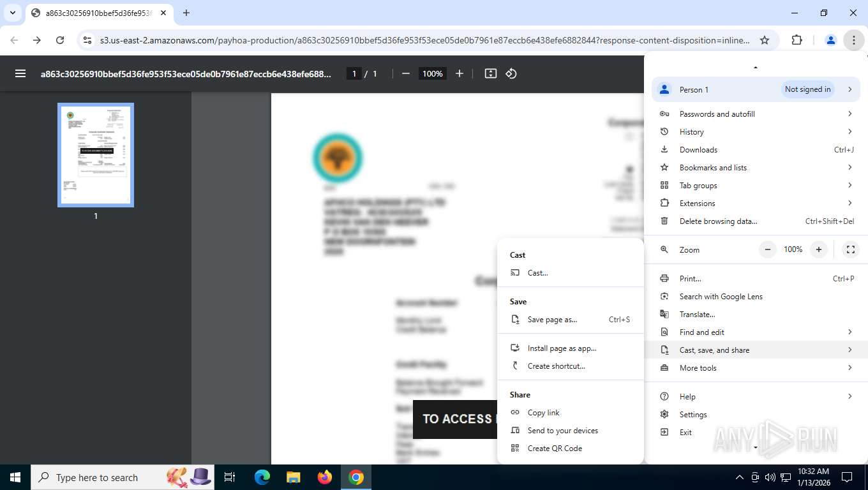
Task: Increase Chrome menu zoom level
Action: coord(818,249)
